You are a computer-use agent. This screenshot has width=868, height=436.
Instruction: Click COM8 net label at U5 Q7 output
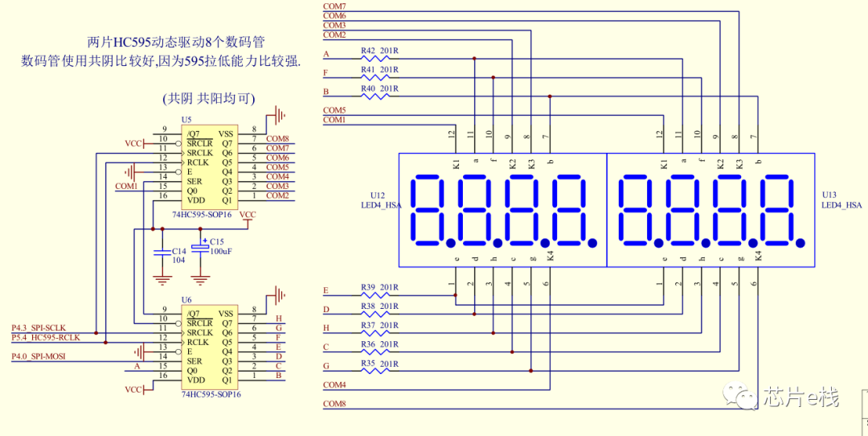pos(277,138)
